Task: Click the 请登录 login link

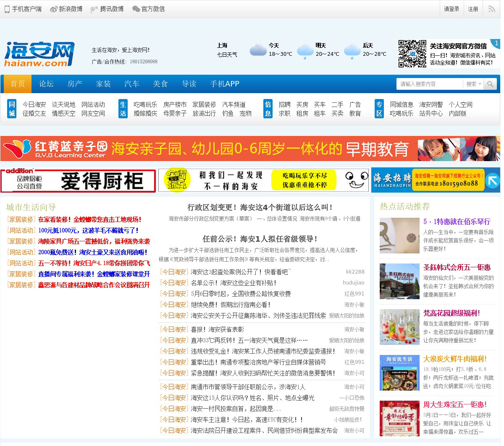Action: (x=451, y=9)
